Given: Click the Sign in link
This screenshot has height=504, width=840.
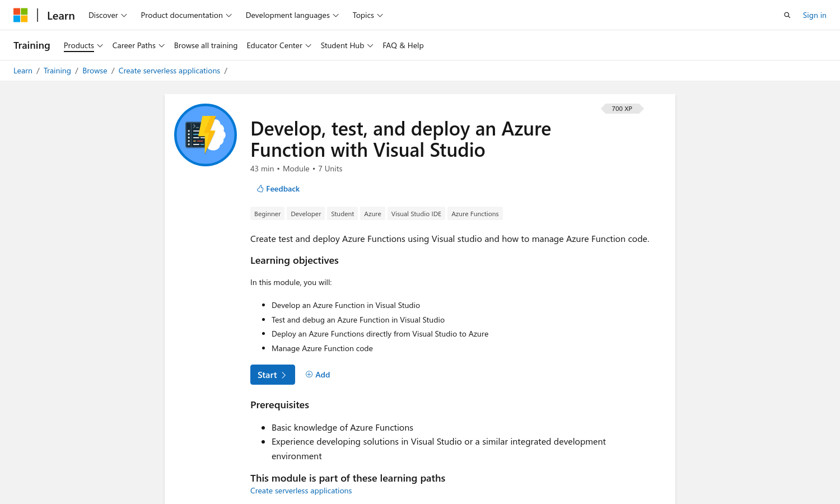Looking at the screenshot, I should [814, 15].
